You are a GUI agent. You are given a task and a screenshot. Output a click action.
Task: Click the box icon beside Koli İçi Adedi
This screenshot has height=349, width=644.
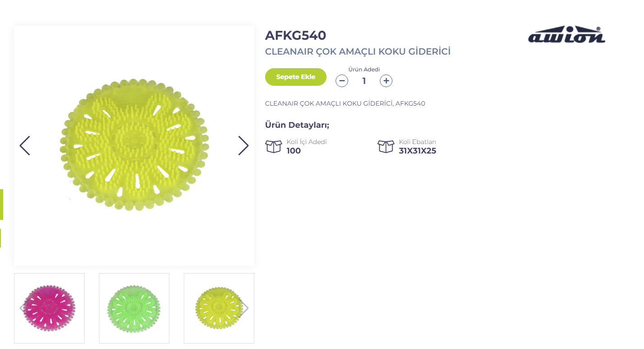coord(274,146)
